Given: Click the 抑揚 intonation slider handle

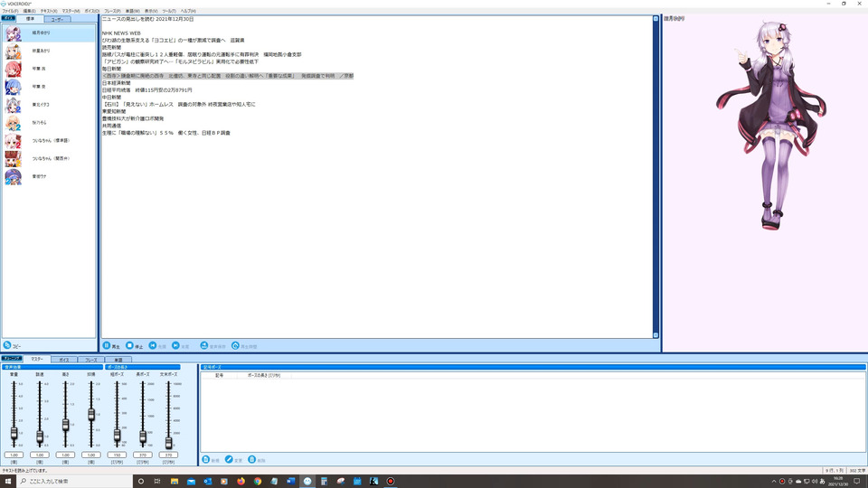Looking at the screenshot, I should click(x=91, y=415).
